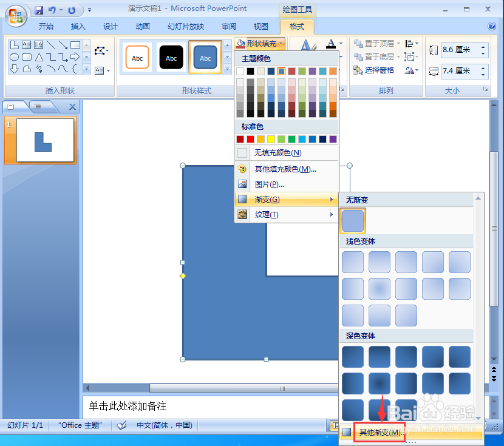Viewport: 504px width, 446px height.
Task: Click the Quick Styles WordArt A icon
Action: (x=308, y=46)
